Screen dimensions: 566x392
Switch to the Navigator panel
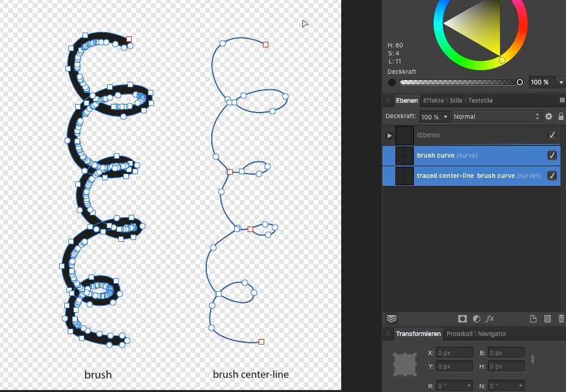pos(492,334)
